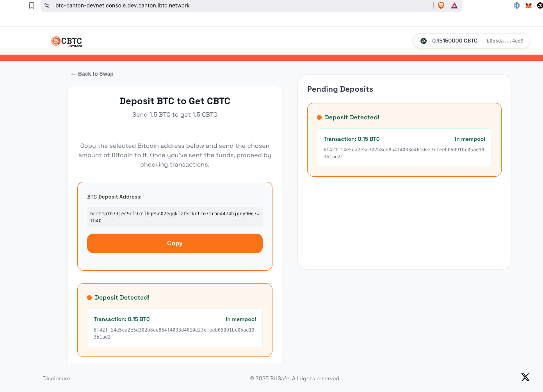
Task: Open Brave Rewards triangle icon
Action: click(454, 5)
